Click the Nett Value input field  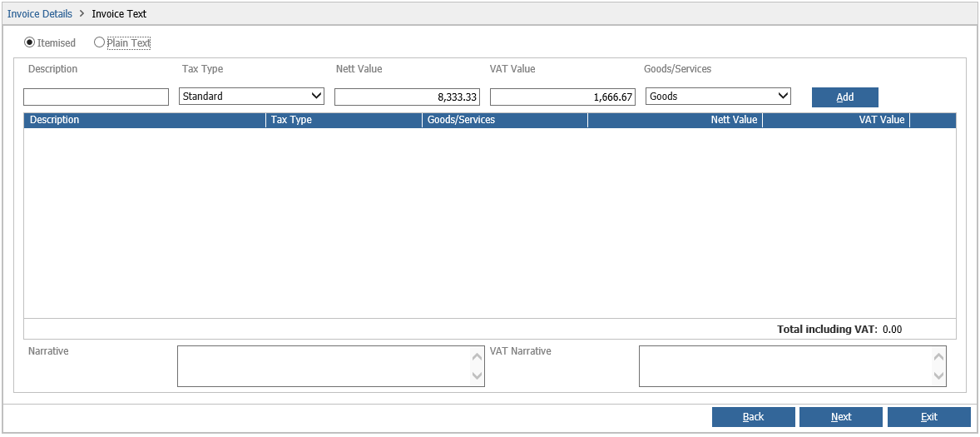point(407,97)
